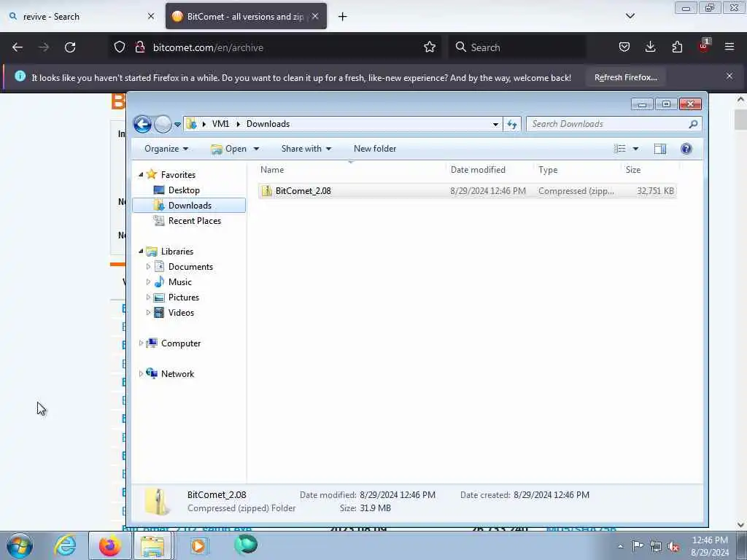The width and height of the screenshot is (747, 560).
Task: Open the Music library
Action: tap(179, 282)
